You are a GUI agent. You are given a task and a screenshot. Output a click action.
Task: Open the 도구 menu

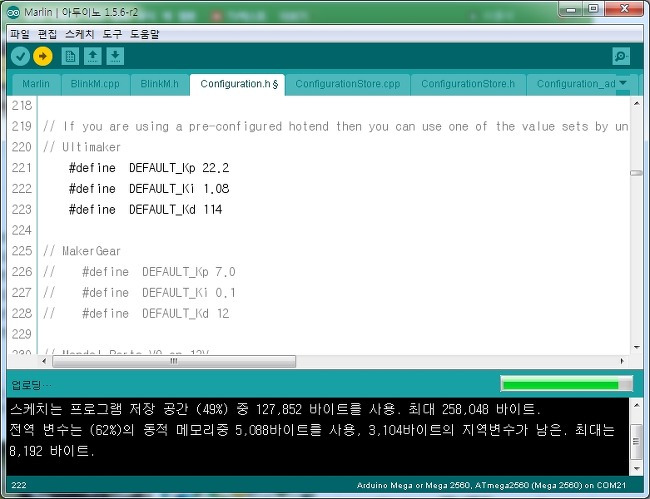pos(112,34)
